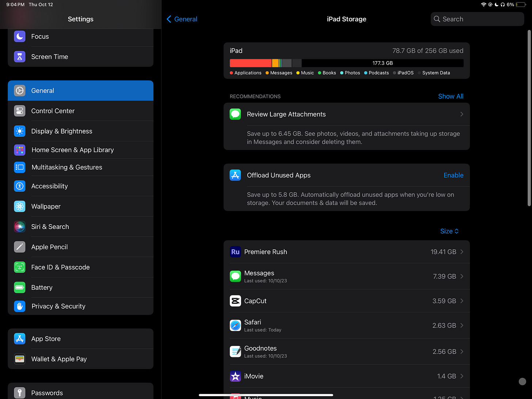Tap the Safari compass icon
The image size is (532, 399).
coord(235,325)
